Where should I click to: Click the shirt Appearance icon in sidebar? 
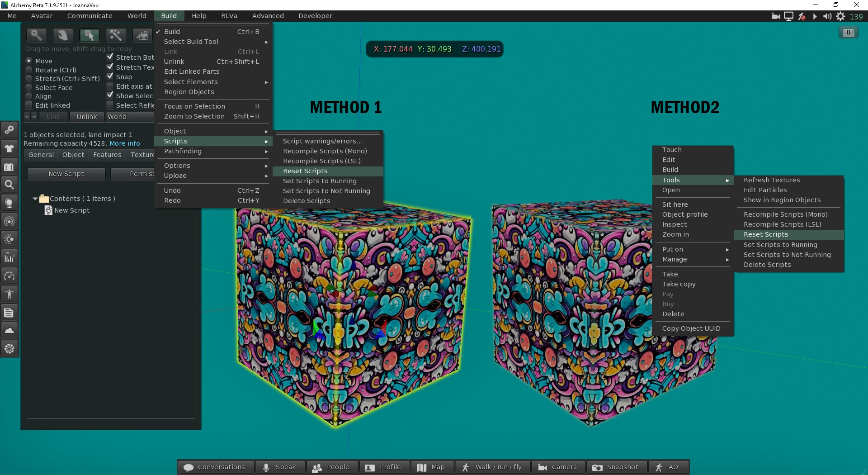(9, 148)
